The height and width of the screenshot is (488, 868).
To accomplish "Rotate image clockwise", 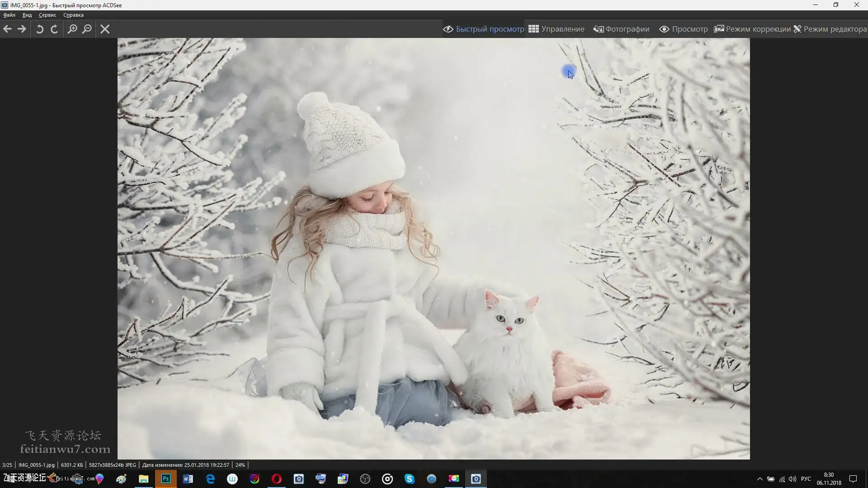I will 54,29.
